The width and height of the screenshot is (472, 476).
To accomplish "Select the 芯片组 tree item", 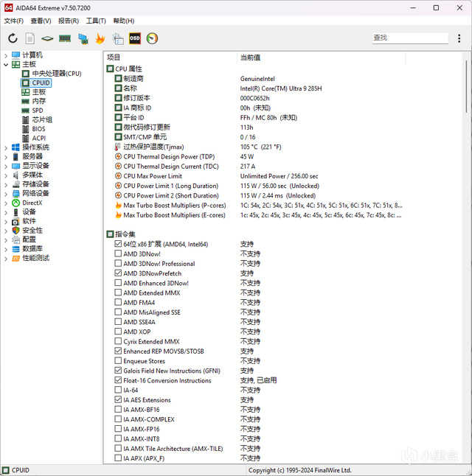I will point(42,119).
